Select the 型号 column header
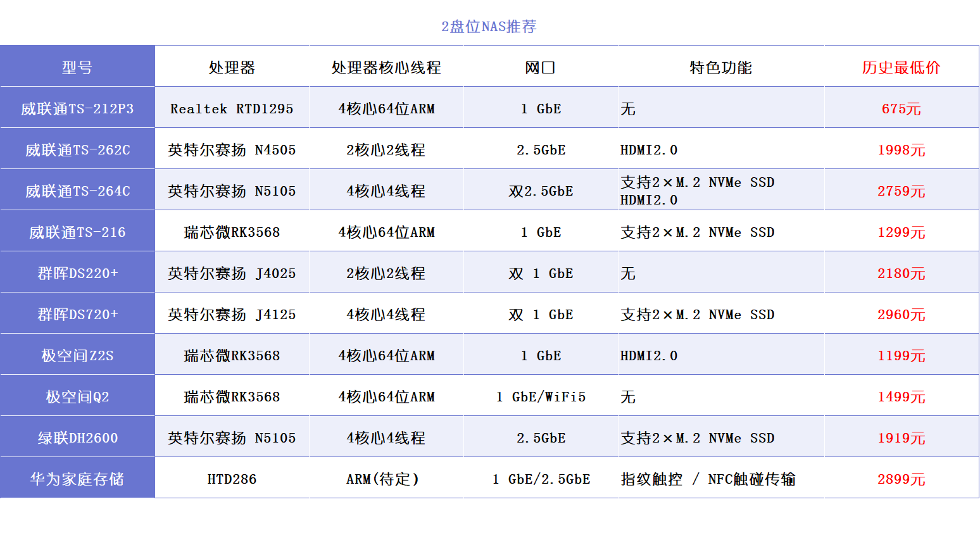This screenshot has width=980, height=535. point(77,66)
